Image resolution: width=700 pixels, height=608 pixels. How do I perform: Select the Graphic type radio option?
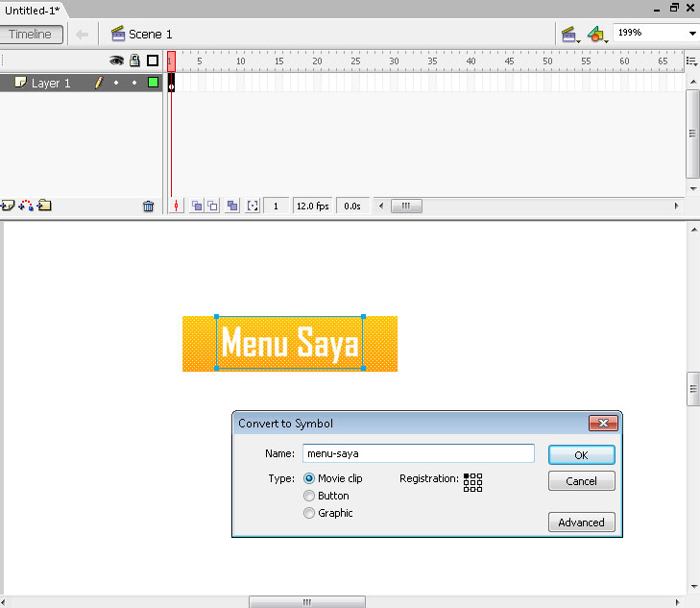click(309, 513)
